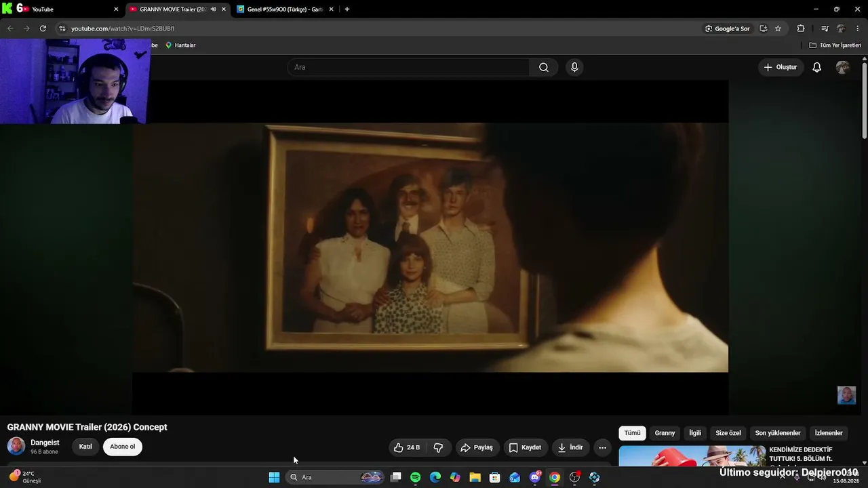Open the more actions ellipsis menu
This screenshot has width=868, height=488.
pos(602,447)
